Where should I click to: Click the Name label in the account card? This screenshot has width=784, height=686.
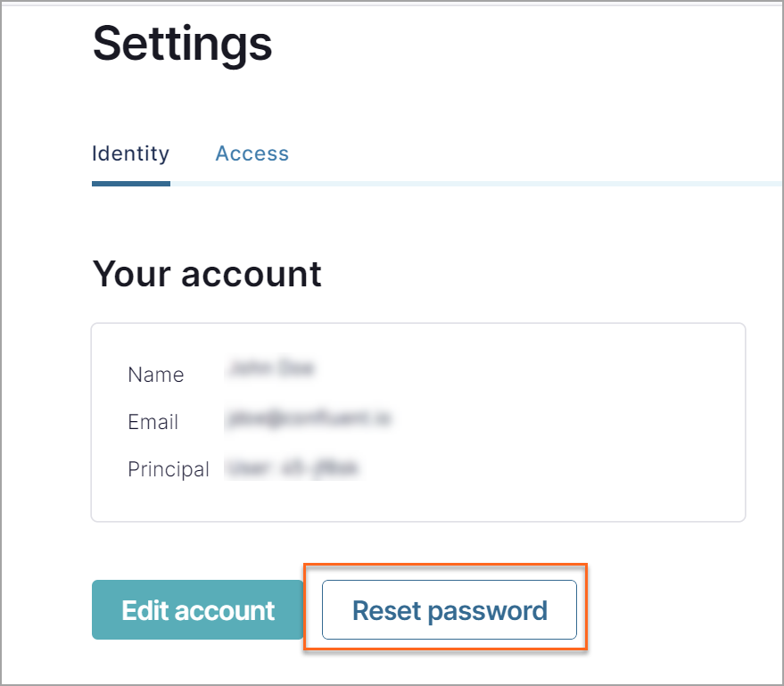[x=155, y=375]
